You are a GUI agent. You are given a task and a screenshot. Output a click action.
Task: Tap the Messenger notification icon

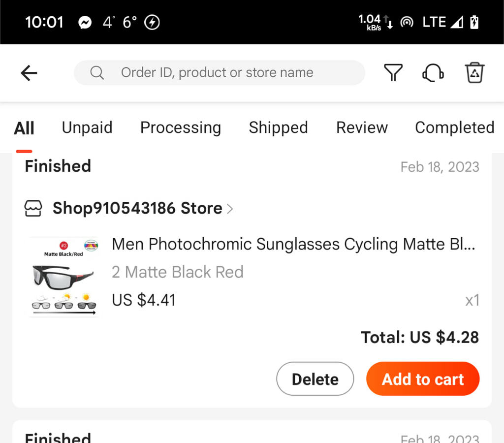pos(85,23)
